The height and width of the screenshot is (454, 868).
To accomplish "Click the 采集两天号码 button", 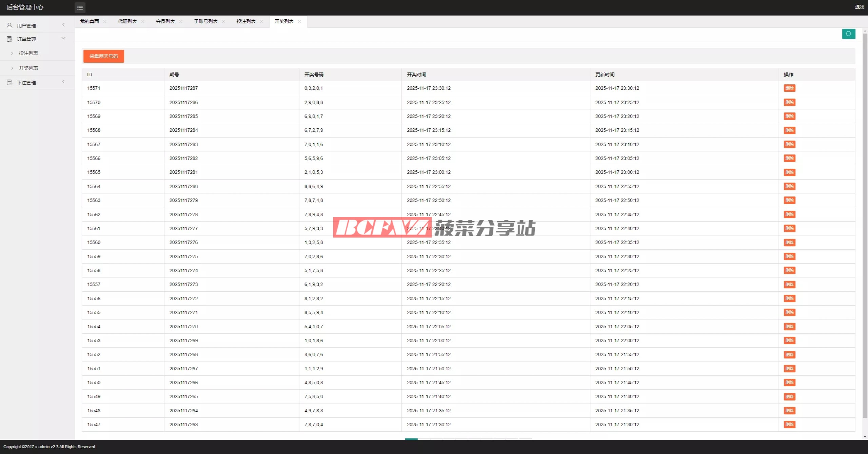I will (104, 56).
